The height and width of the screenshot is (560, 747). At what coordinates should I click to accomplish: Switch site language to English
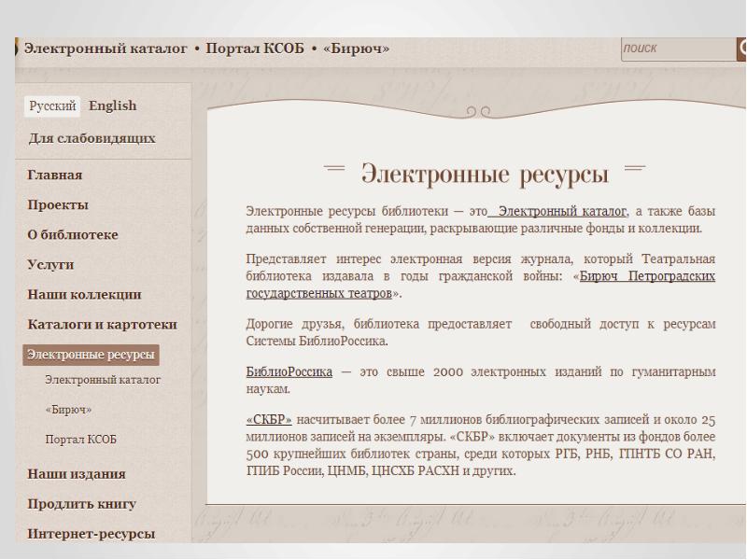pyautogui.click(x=112, y=105)
